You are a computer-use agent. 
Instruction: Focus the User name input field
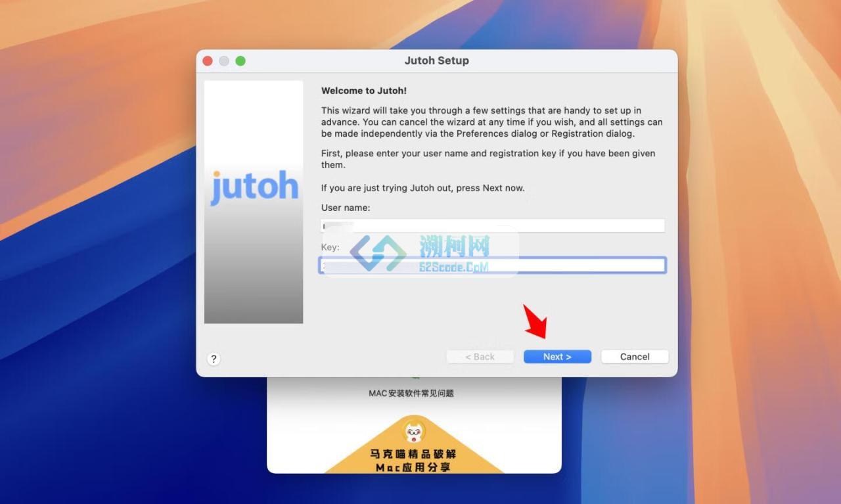click(x=493, y=225)
